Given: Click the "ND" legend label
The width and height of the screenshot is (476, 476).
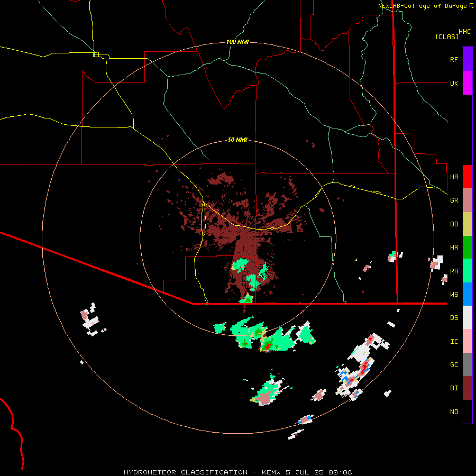Looking at the screenshot, I should tap(454, 412).
